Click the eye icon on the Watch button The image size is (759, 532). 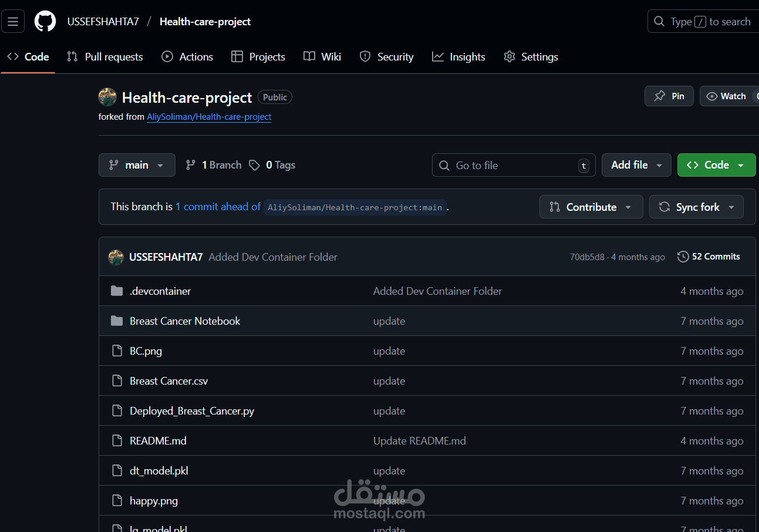(x=712, y=96)
